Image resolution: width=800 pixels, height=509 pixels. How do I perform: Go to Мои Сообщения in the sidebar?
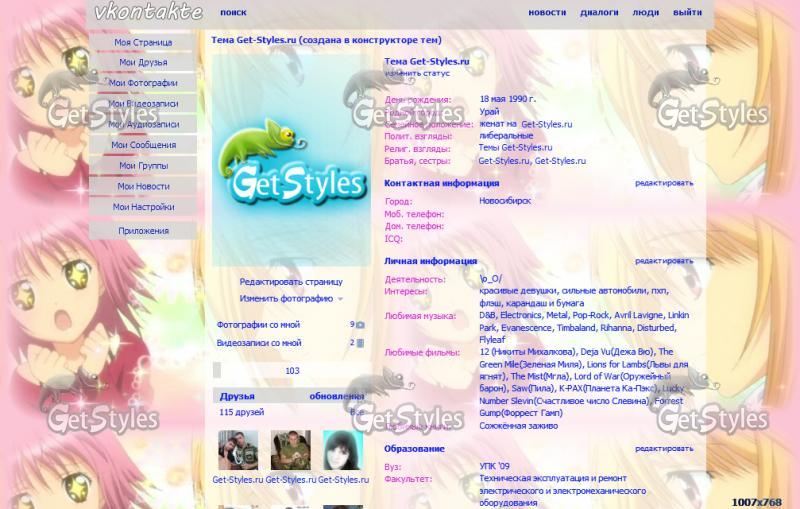(x=143, y=145)
